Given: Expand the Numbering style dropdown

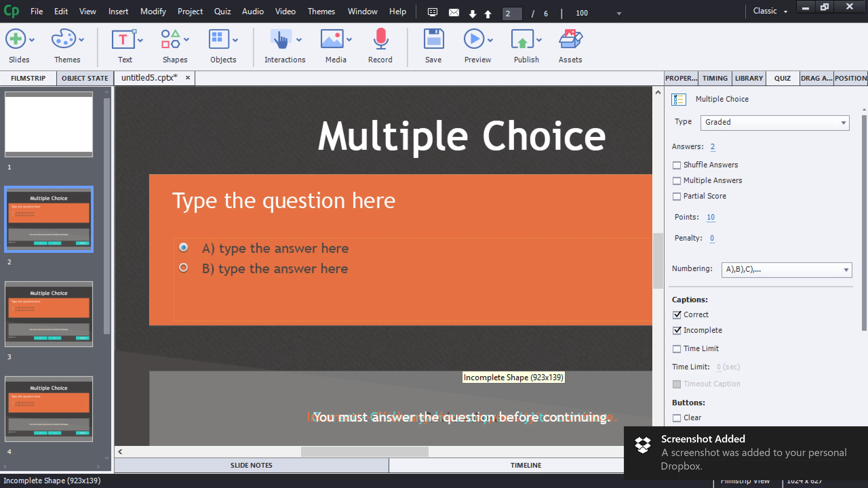Looking at the screenshot, I should coord(786,270).
